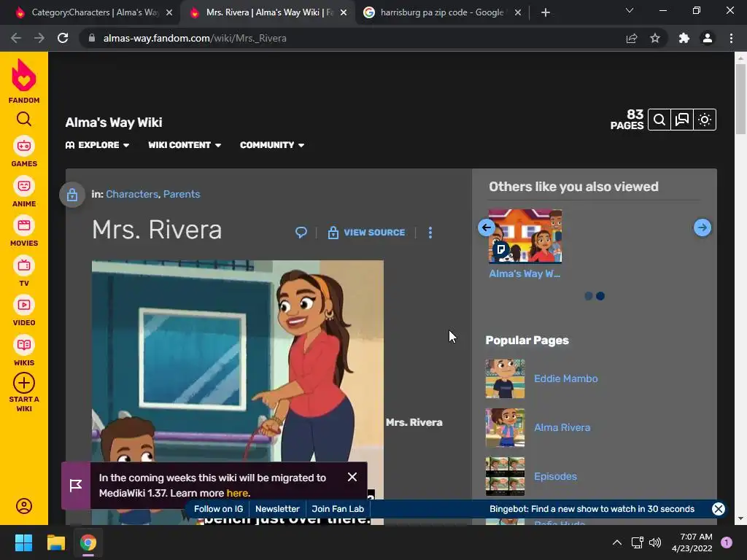The height and width of the screenshot is (560, 747).
Task: Open the Chrome three-dot menu
Action: [x=731, y=38]
